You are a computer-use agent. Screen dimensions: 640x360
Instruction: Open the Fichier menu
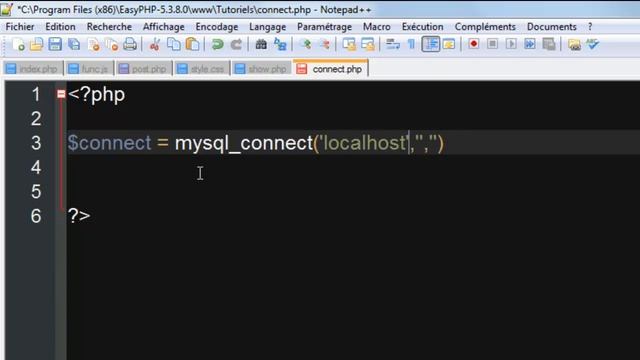point(20,27)
